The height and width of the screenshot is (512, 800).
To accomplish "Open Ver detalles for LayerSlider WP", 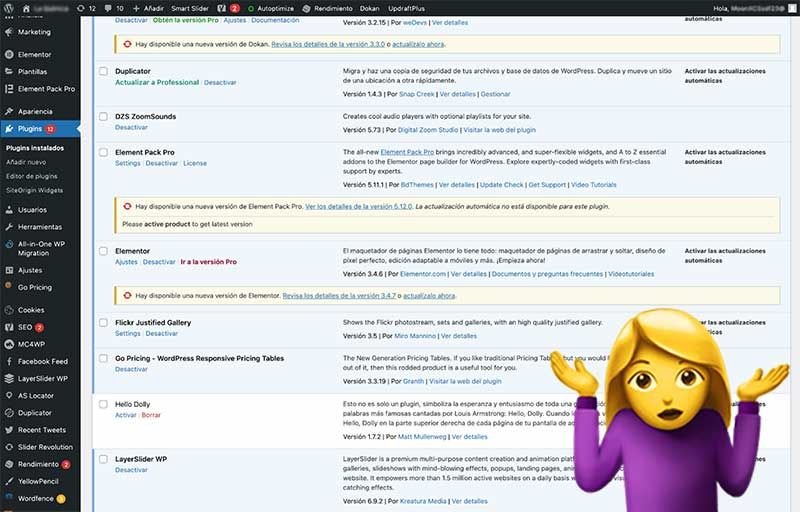I will coord(469,501).
